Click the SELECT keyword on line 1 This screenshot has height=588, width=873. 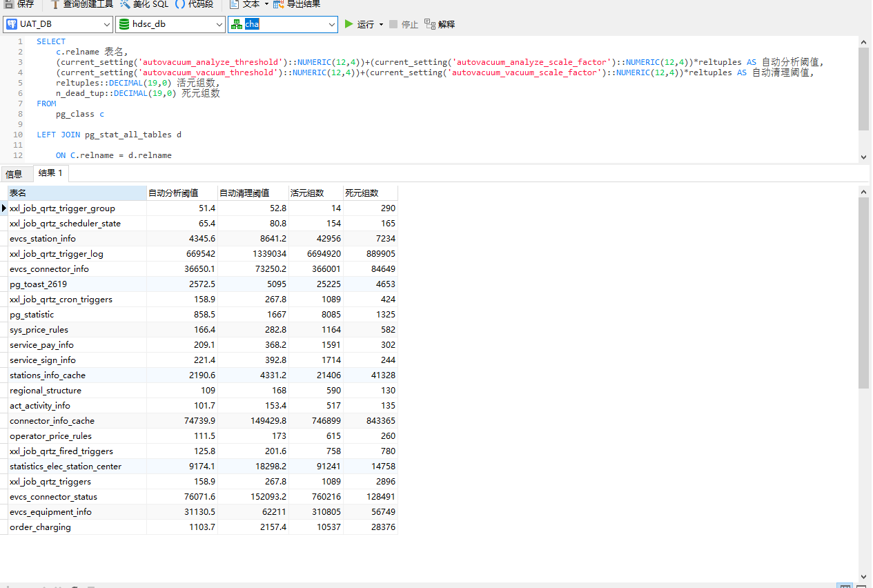(x=51, y=41)
